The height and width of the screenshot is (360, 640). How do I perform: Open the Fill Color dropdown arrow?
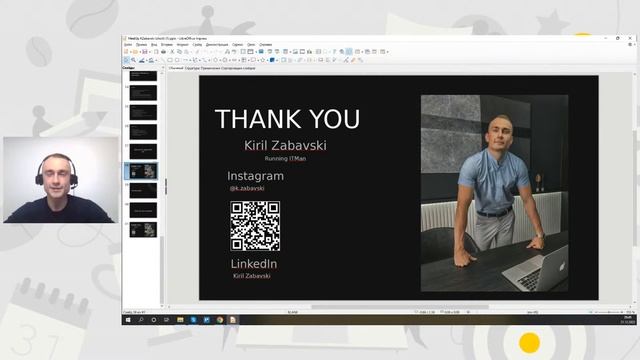click(156, 60)
